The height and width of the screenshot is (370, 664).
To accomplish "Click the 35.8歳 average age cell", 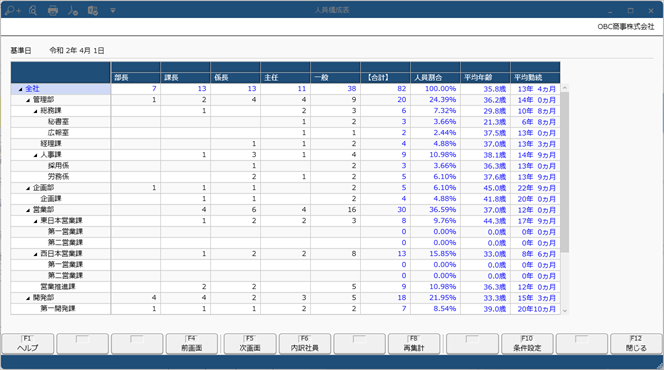I will (485, 89).
